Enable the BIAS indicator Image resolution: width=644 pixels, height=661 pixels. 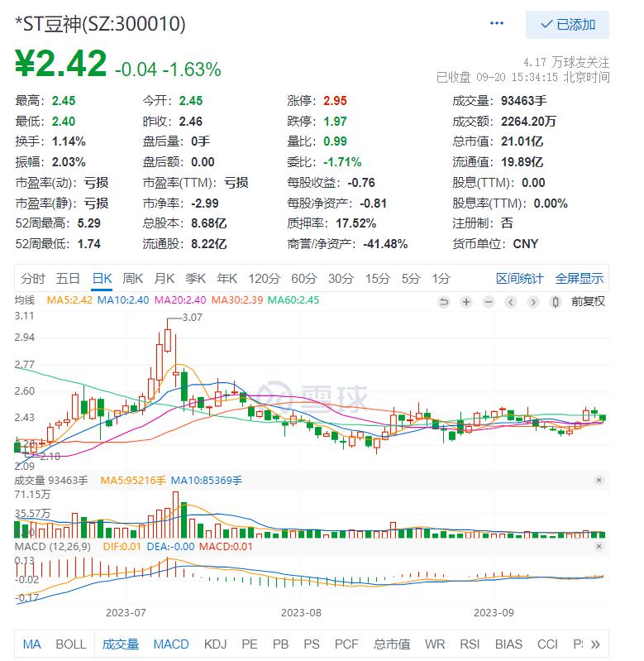coord(508,644)
